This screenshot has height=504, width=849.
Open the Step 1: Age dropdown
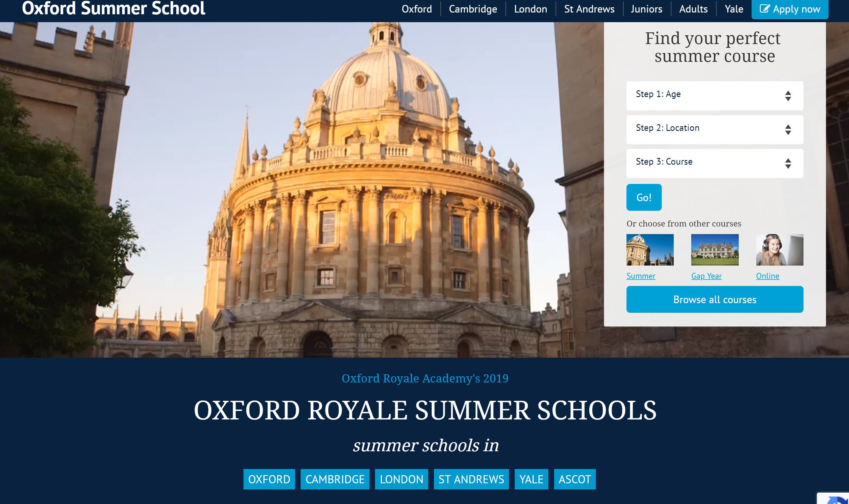pos(715,95)
